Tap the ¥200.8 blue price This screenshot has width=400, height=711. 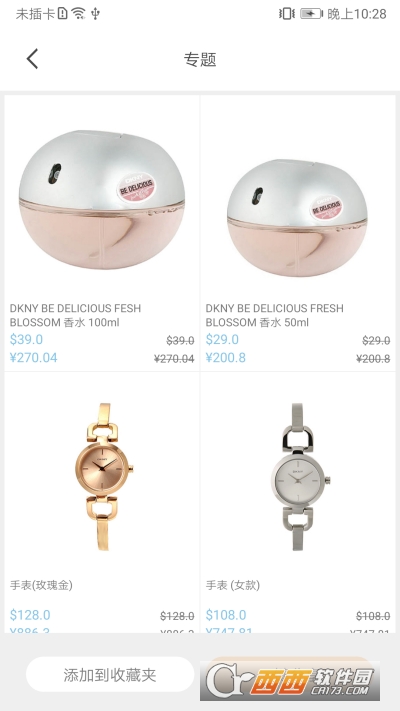click(225, 357)
